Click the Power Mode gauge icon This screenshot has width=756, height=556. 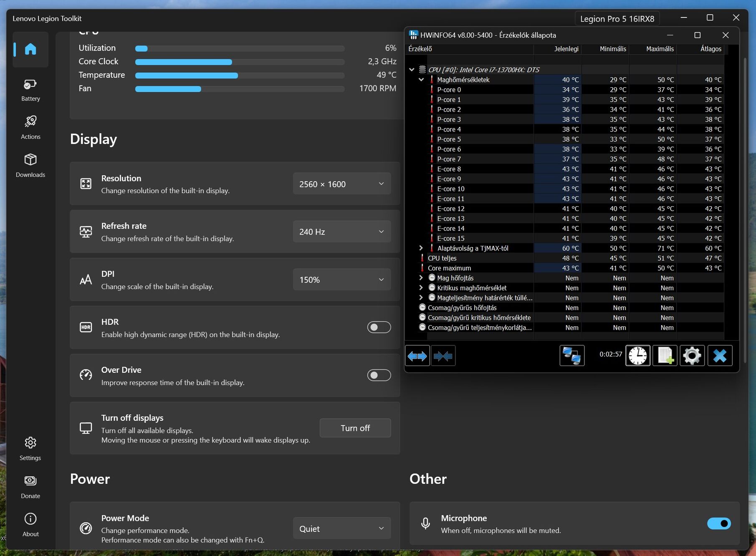[x=86, y=528]
